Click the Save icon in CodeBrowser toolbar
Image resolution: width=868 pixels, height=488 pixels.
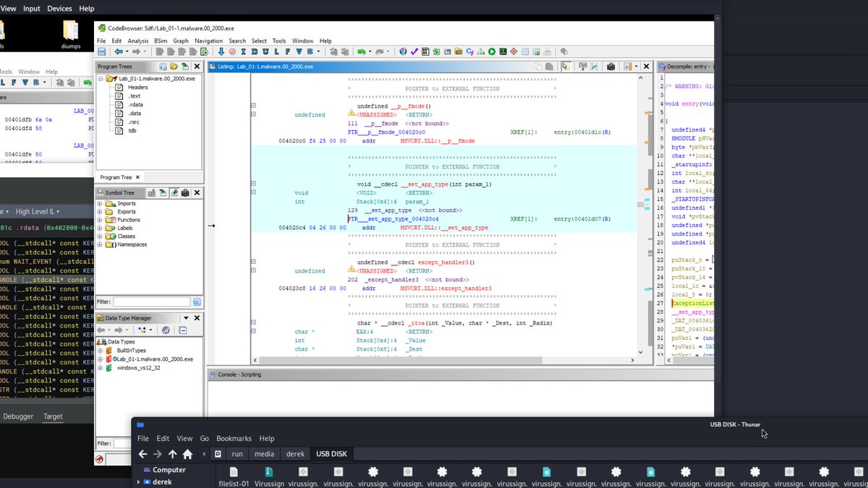102,52
